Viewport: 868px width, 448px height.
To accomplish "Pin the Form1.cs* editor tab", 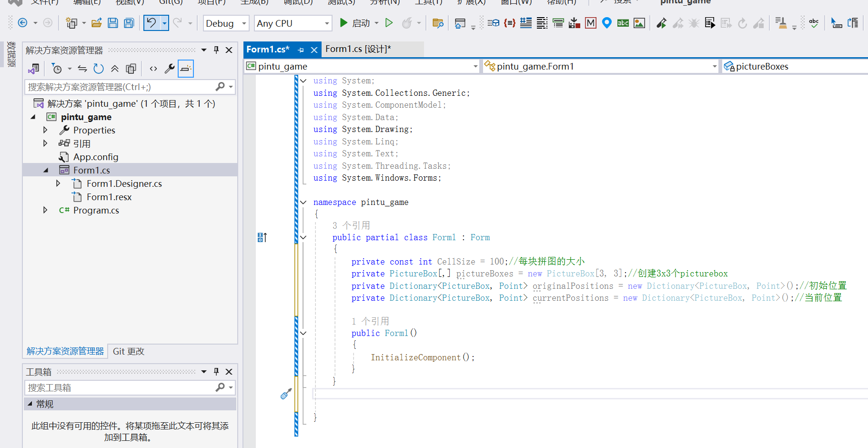I will 301,50.
